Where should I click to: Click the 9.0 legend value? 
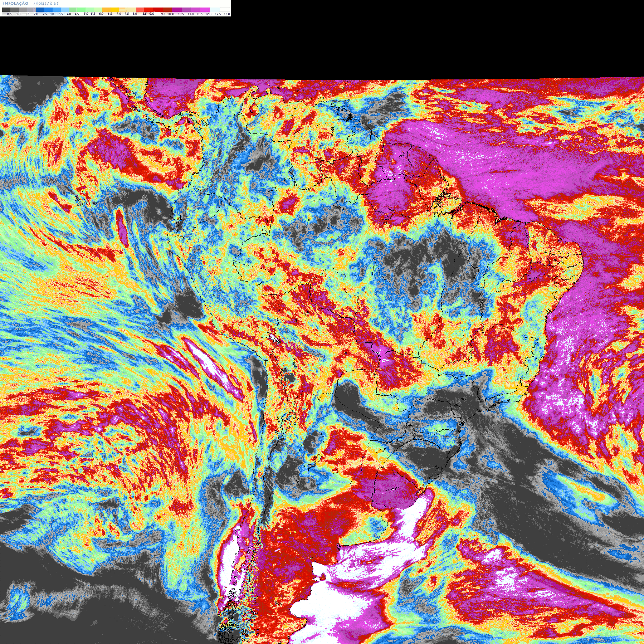pos(152,14)
